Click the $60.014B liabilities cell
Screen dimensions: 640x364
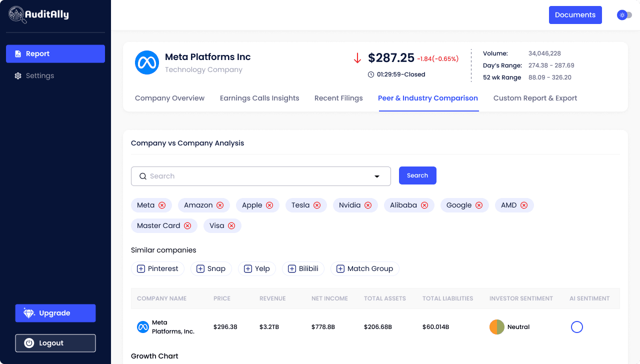click(x=436, y=327)
